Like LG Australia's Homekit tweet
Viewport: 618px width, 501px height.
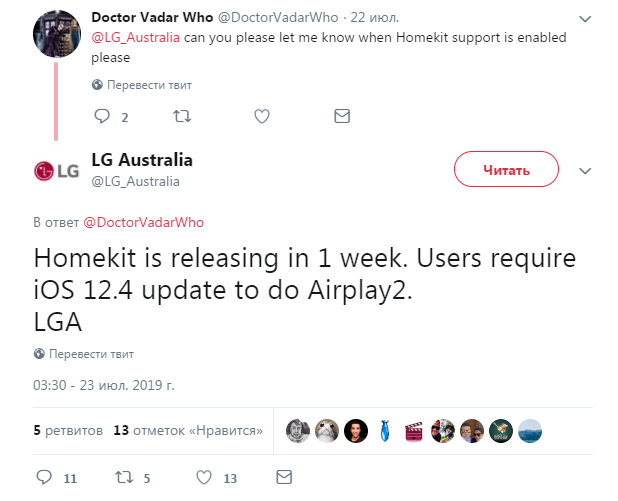pos(204,478)
